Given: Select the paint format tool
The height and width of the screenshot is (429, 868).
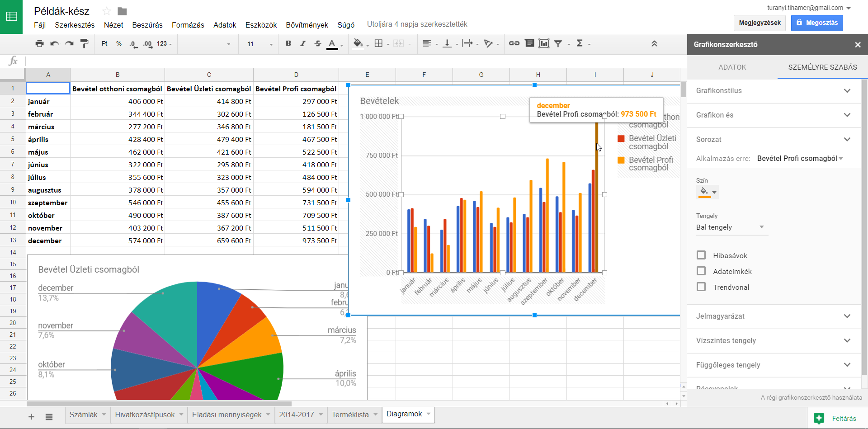Looking at the screenshot, I should [84, 44].
